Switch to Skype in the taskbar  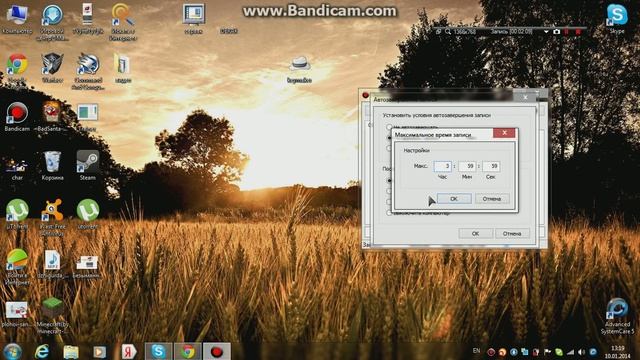coord(158,351)
